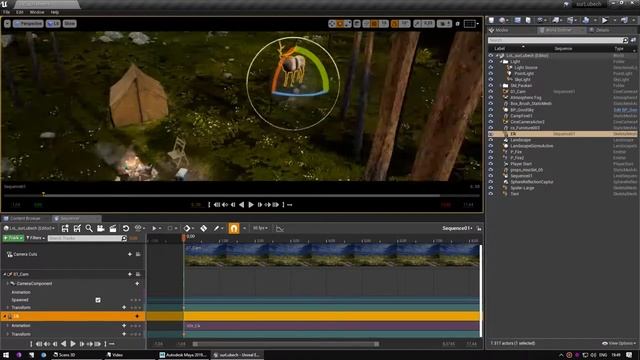This screenshot has height=360, width=640.
Task: Click the Save As icon in Sequencer toolbar
Action: point(77,229)
